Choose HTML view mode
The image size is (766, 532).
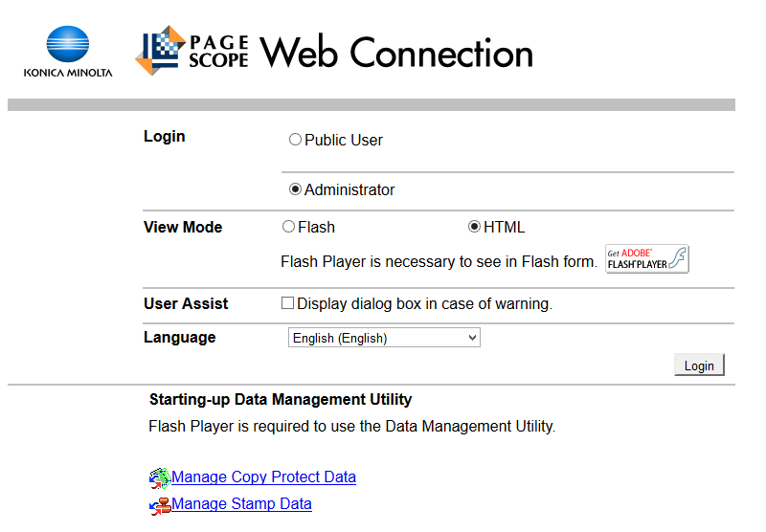click(474, 227)
